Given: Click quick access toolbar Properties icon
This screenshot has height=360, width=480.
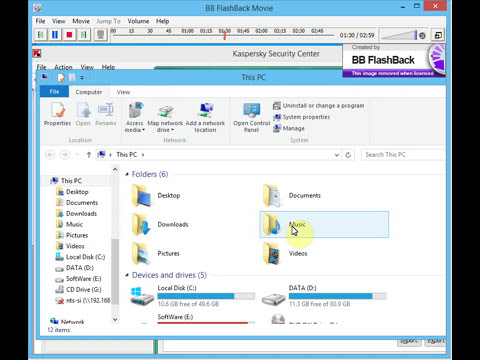Looking at the screenshot, I should click(61, 78).
